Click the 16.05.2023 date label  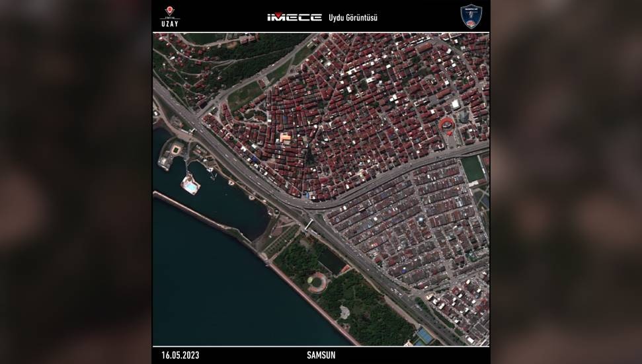tap(180, 355)
